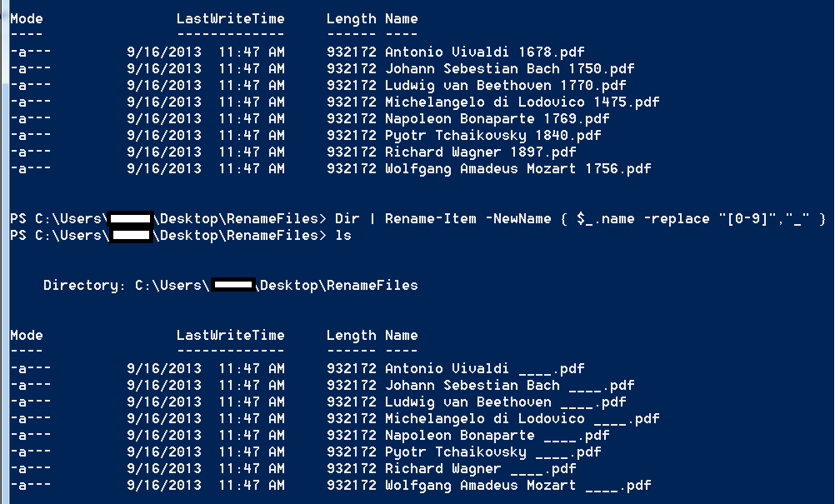
Task: Click the second LastWriteTime column header
Action: point(231,335)
